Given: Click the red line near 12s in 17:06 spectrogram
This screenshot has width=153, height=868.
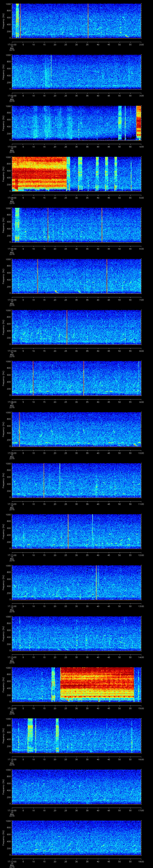Looking at the screenshot, I should point(38,276).
